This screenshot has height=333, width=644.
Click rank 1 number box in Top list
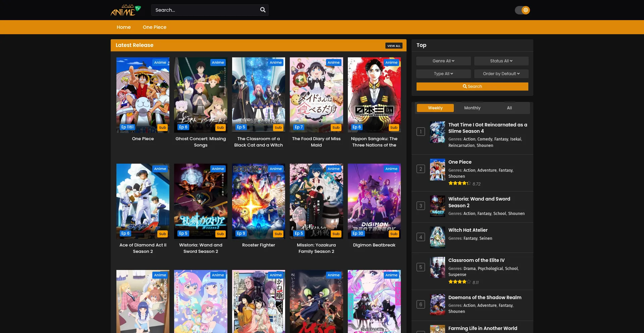[x=421, y=132]
